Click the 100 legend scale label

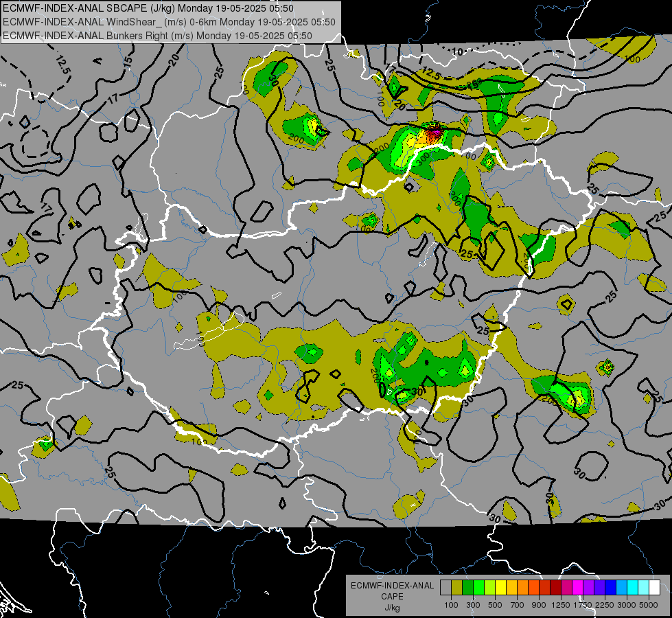451,605
